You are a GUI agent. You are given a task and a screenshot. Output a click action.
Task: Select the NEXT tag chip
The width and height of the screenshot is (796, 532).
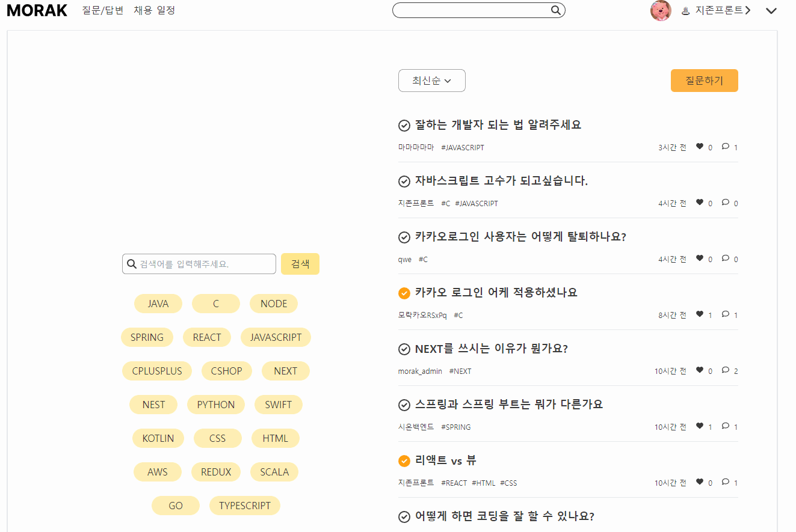click(x=286, y=371)
